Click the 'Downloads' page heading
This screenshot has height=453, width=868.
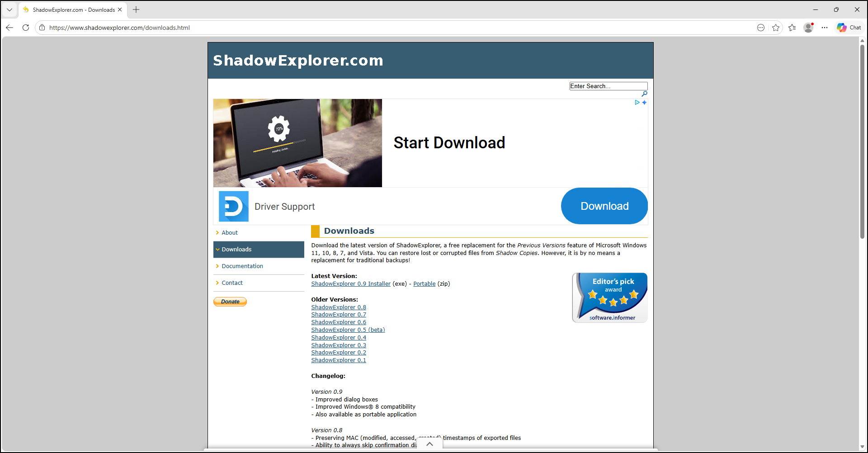[x=349, y=231]
